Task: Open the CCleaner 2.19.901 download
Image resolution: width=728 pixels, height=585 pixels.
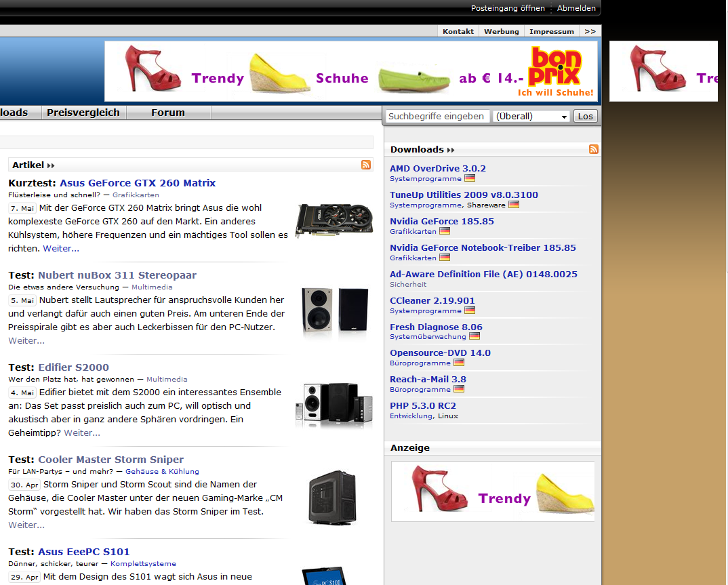Action: [x=432, y=301]
